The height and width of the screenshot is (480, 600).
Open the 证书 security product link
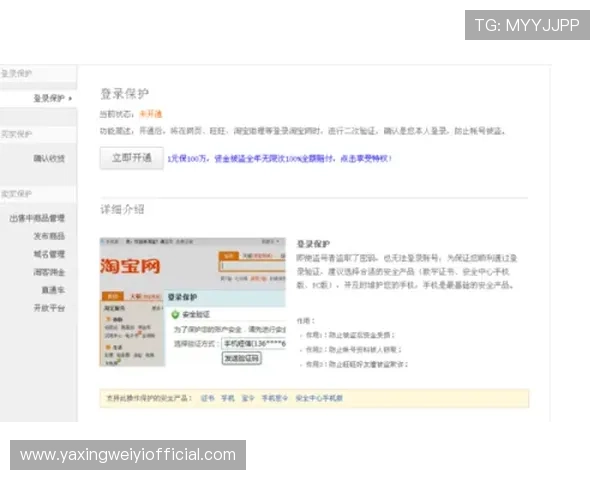pyautogui.click(x=207, y=398)
